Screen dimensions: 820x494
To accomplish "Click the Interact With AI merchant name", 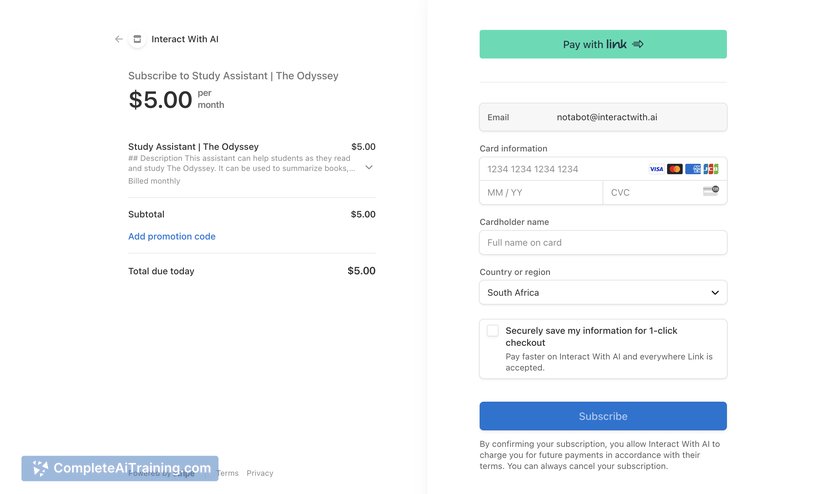I will (185, 39).
